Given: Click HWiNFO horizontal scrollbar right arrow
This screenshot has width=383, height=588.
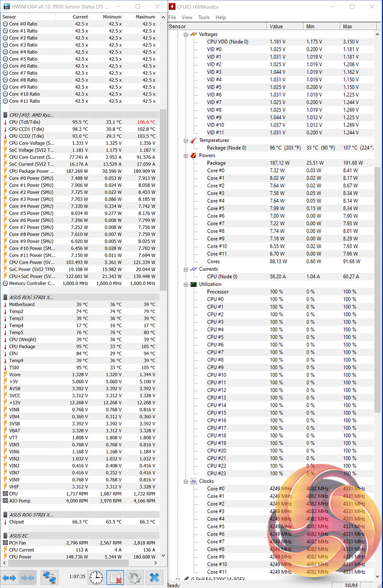Looking at the screenshot, I should (x=156, y=563).
